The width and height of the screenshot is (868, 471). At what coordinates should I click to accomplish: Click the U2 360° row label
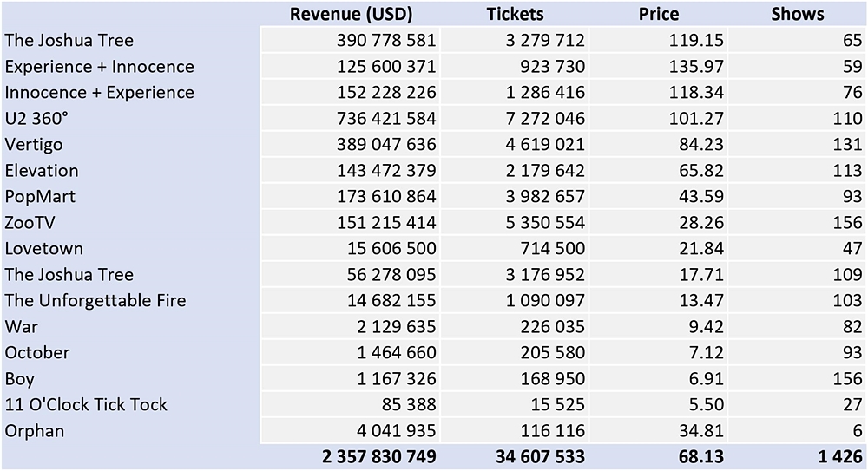click(x=36, y=119)
